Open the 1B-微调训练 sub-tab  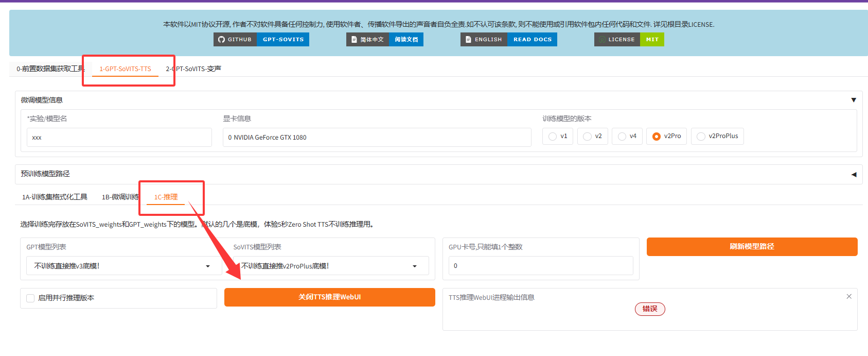coord(120,197)
